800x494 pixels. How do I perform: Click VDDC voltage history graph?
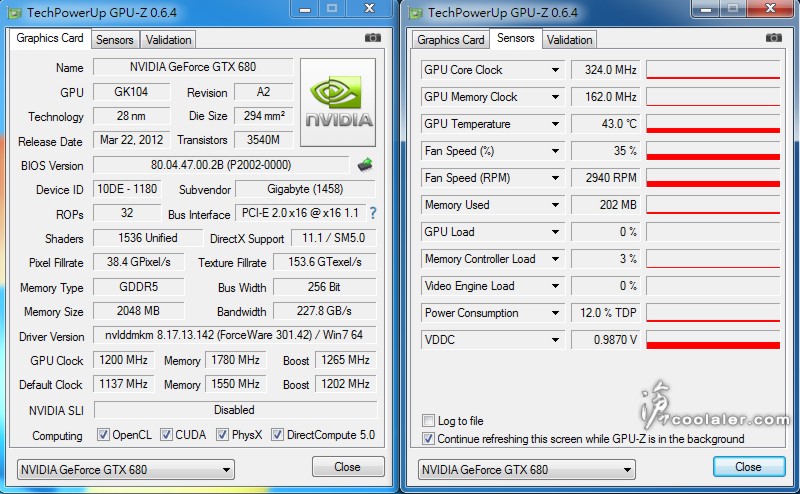point(713,340)
